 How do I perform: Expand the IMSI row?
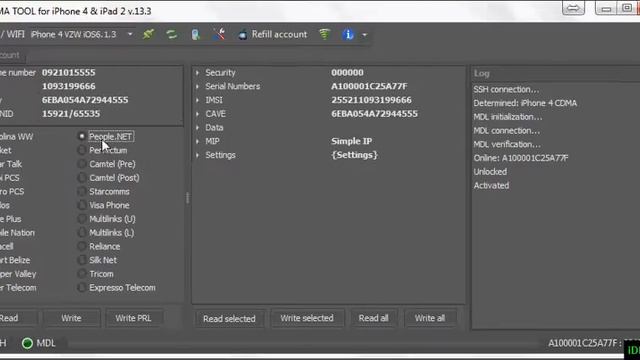point(198,100)
